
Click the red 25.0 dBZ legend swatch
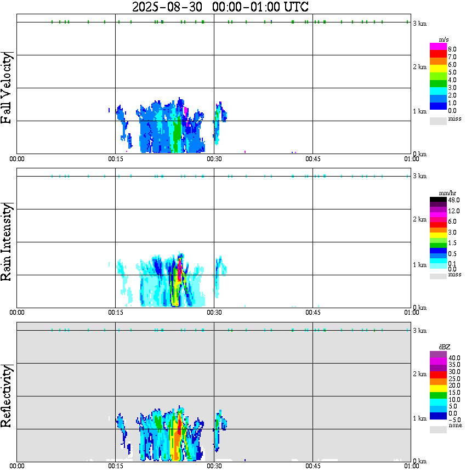point(438,375)
